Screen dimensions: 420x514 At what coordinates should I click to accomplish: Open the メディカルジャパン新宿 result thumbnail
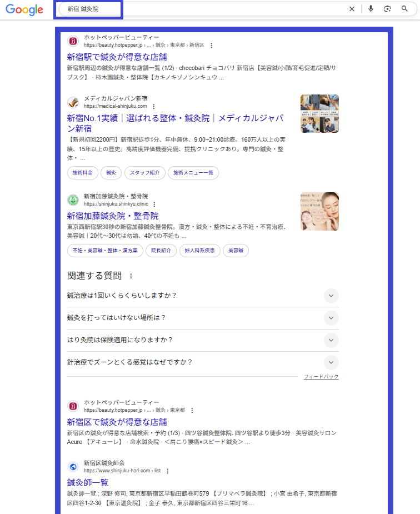tap(320, 114)
